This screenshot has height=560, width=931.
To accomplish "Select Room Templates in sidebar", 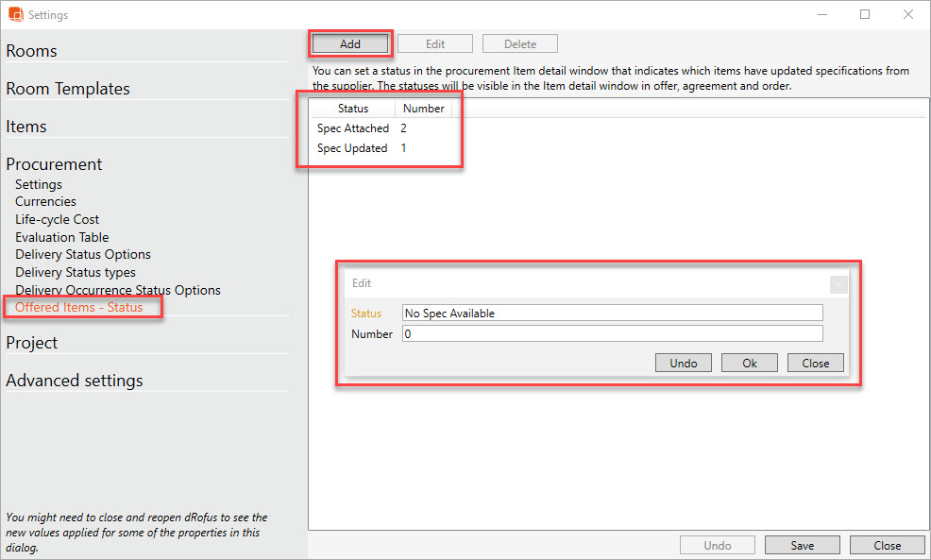I will click(68, 89).
